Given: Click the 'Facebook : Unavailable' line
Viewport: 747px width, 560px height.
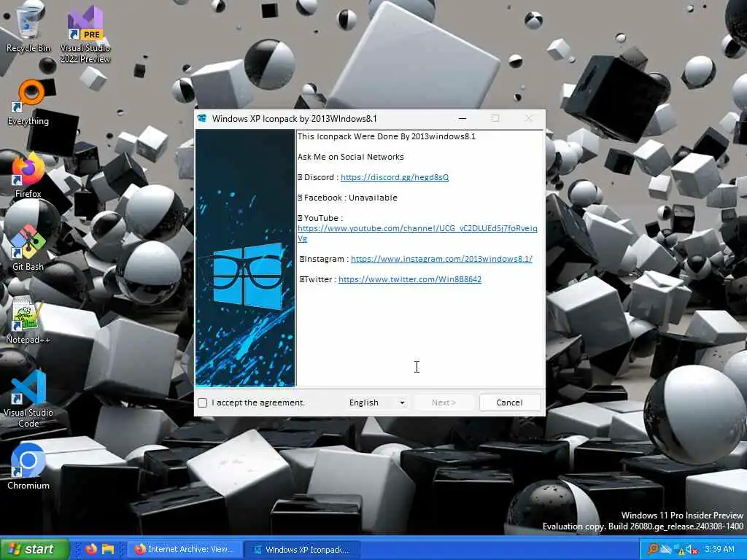Looking at the screenshot, I should pos(347,198).
